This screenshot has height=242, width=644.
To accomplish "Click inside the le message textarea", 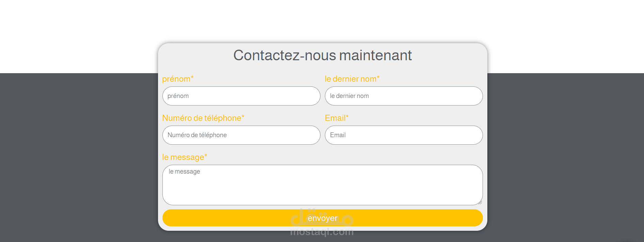I will [x=322, y=185].
